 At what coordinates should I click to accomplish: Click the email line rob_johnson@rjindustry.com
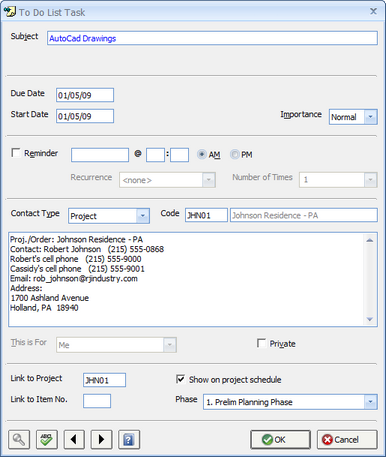coord(74,278)
